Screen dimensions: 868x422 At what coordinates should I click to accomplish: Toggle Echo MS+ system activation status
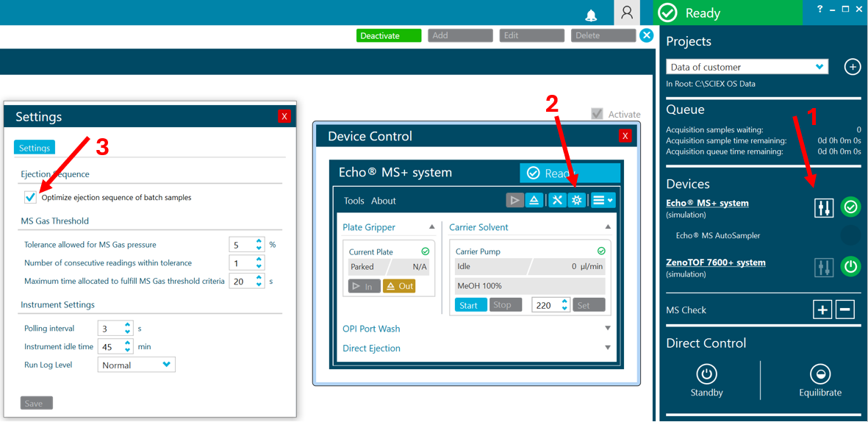850,207
